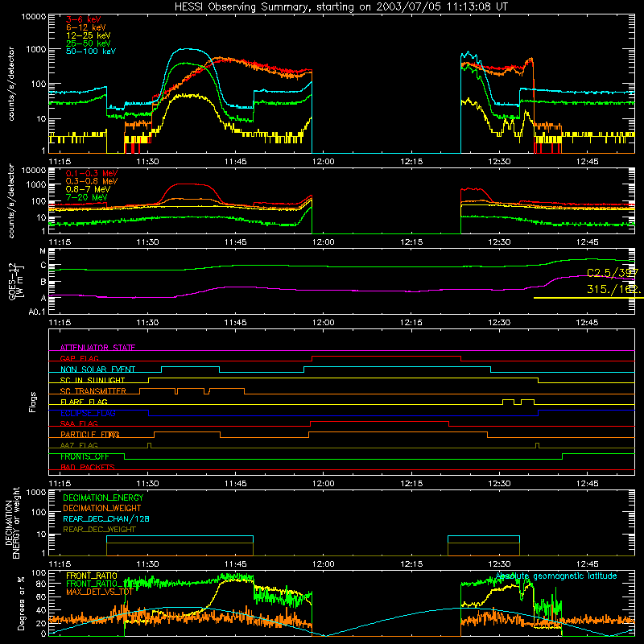Screen dimensions: 644x644
Task: Click the 25-50 keV legend label
Action: click(x=88, y=43)
